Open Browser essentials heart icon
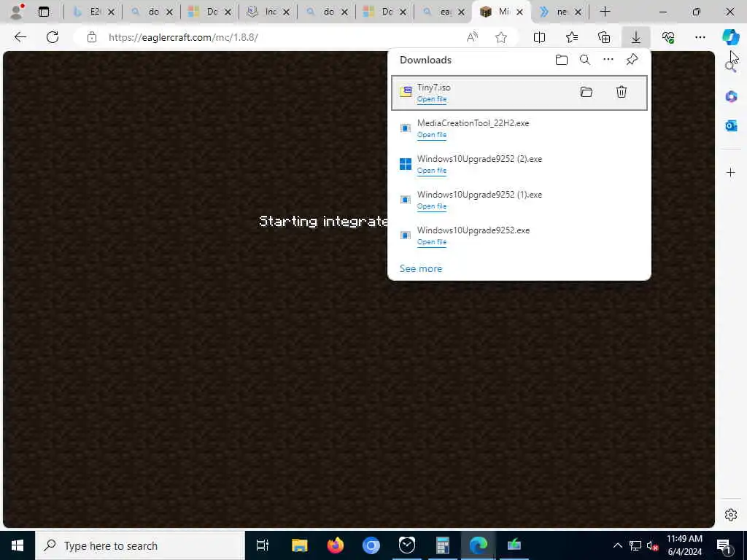Screen dimensions: 747x560 coord(668,37)
